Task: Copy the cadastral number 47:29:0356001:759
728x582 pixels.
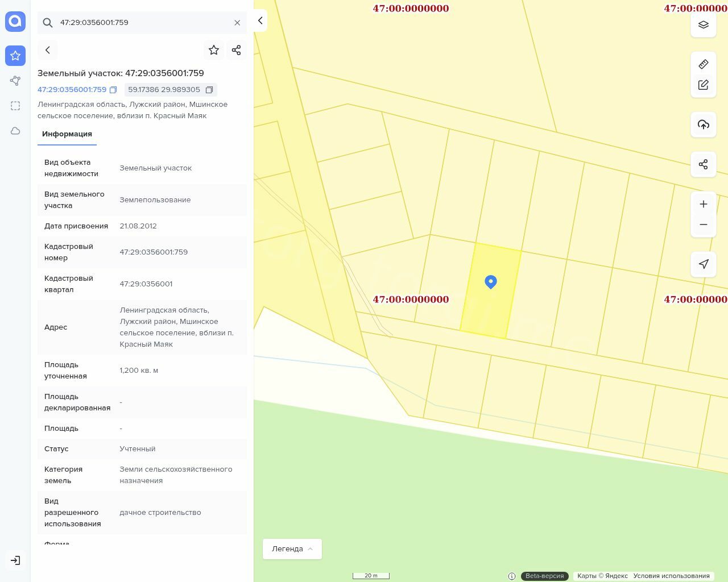Action: [113, 90]
